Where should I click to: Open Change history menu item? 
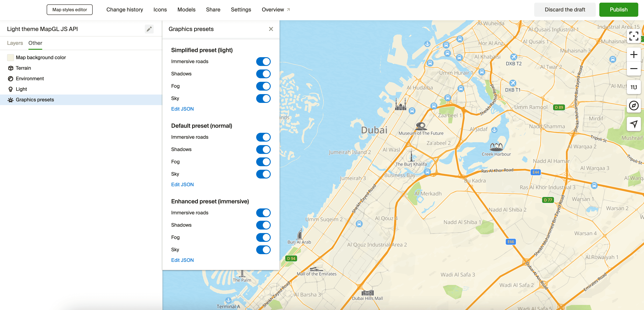tap(125, 9)
